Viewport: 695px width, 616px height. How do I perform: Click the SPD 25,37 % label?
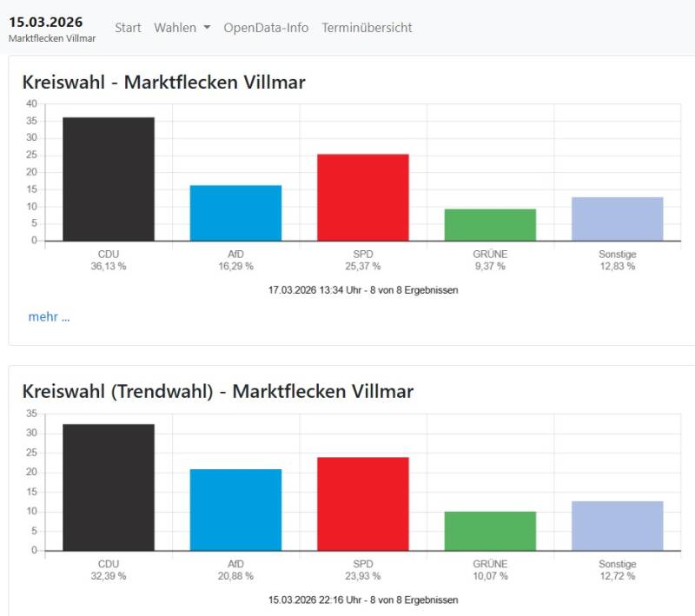coord(363,260)
